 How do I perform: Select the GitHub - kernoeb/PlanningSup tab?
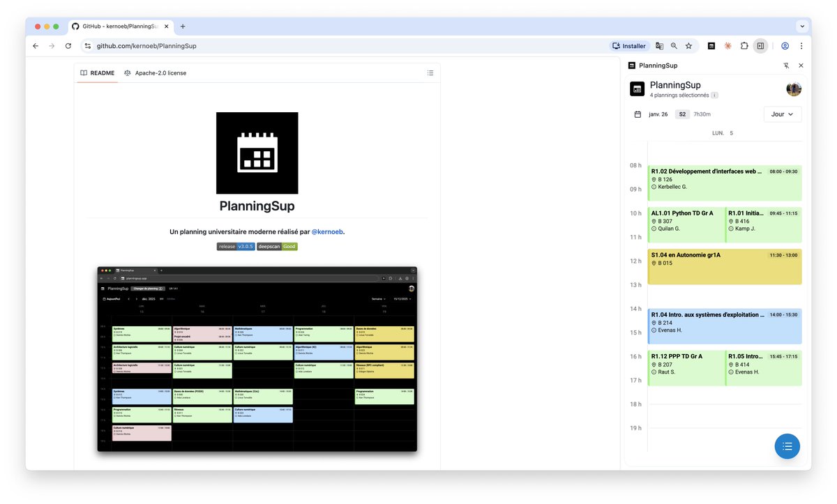pos(120,26)
